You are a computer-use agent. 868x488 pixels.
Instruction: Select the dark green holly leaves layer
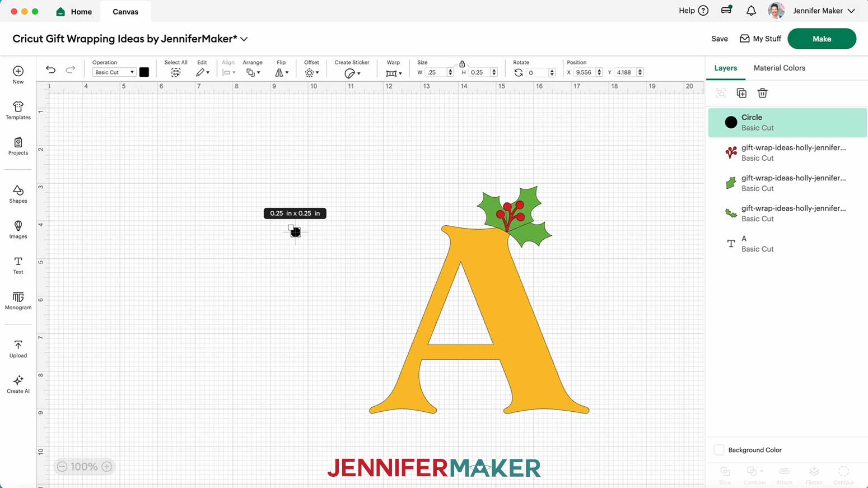[x=787, y=213]
